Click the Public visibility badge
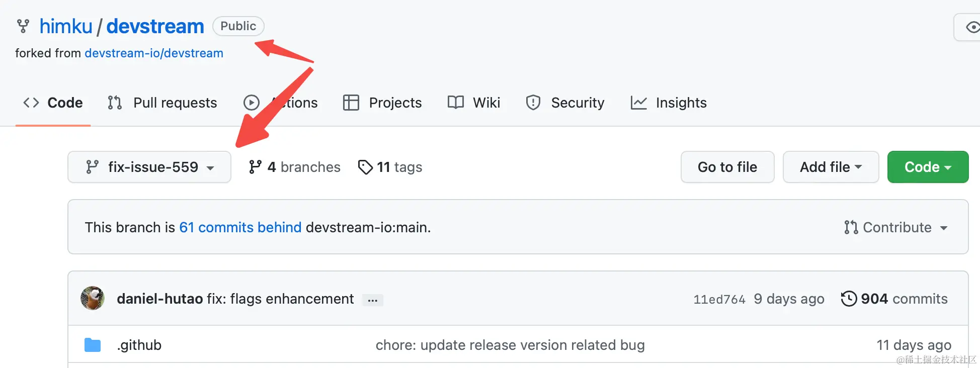This screenshot has height=368, width=980. [238, 26]
